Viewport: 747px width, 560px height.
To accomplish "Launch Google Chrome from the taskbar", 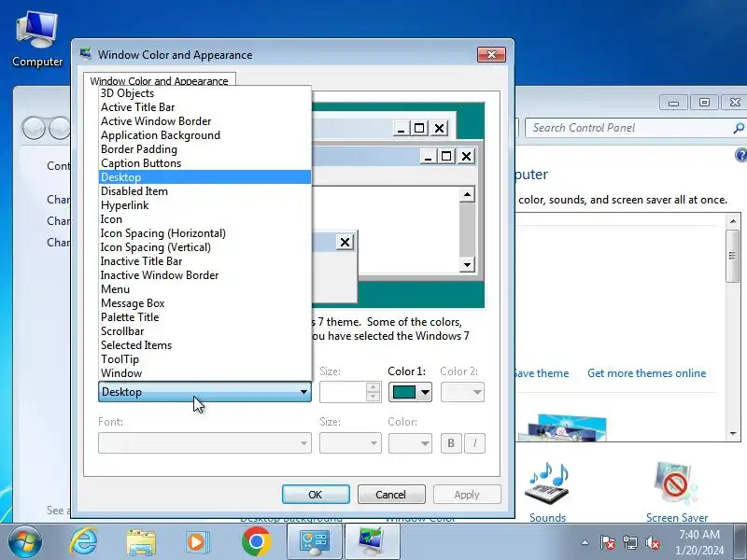I will click(x=256, y=542).
